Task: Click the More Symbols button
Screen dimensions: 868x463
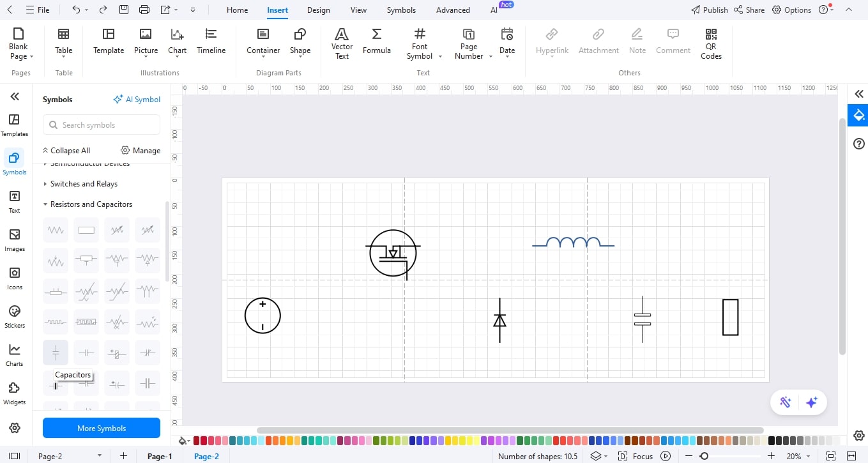Action: click(101, 427)
